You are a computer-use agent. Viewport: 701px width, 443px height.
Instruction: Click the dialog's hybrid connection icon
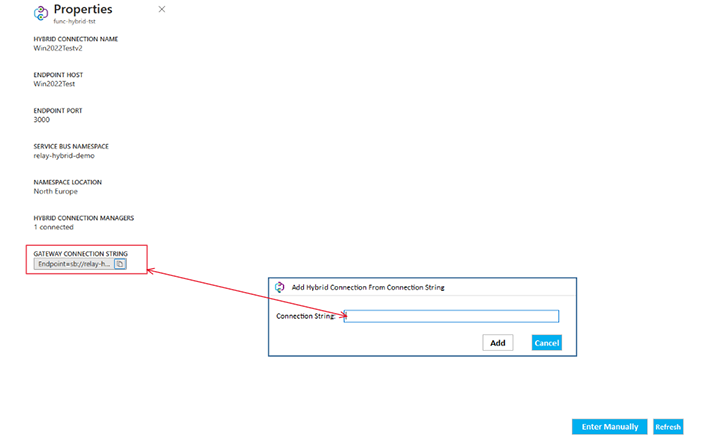280,287
